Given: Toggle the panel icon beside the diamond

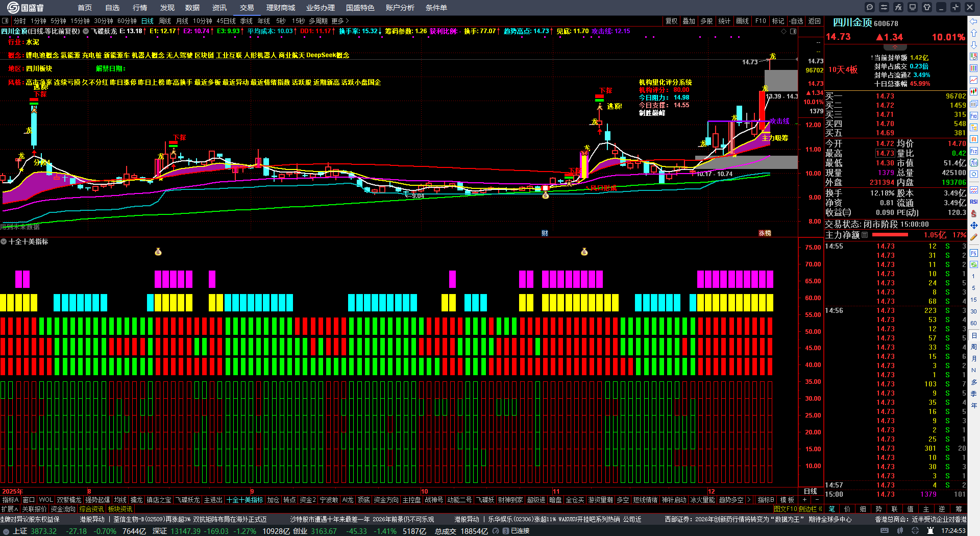Looking at the screenshot, I should (x=793, y=32).
